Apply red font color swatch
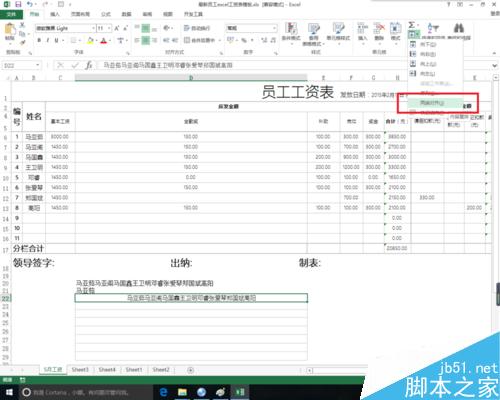500x400 pixels. click(x=104, y=40)
